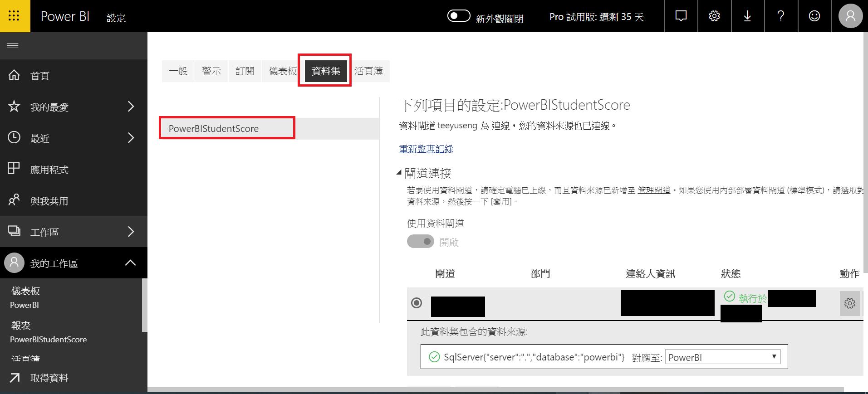
Task: Select the gateway radio button
Action: tap(416, 303)
